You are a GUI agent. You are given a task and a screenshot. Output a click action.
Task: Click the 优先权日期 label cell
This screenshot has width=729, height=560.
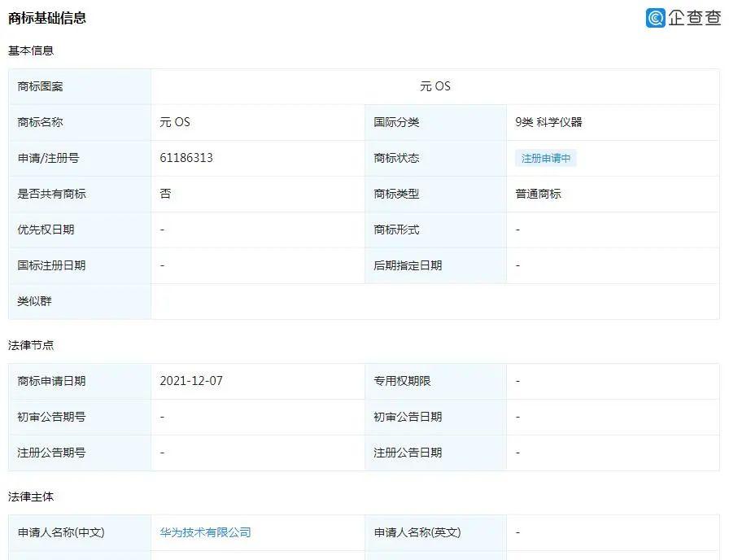(80, 230)
